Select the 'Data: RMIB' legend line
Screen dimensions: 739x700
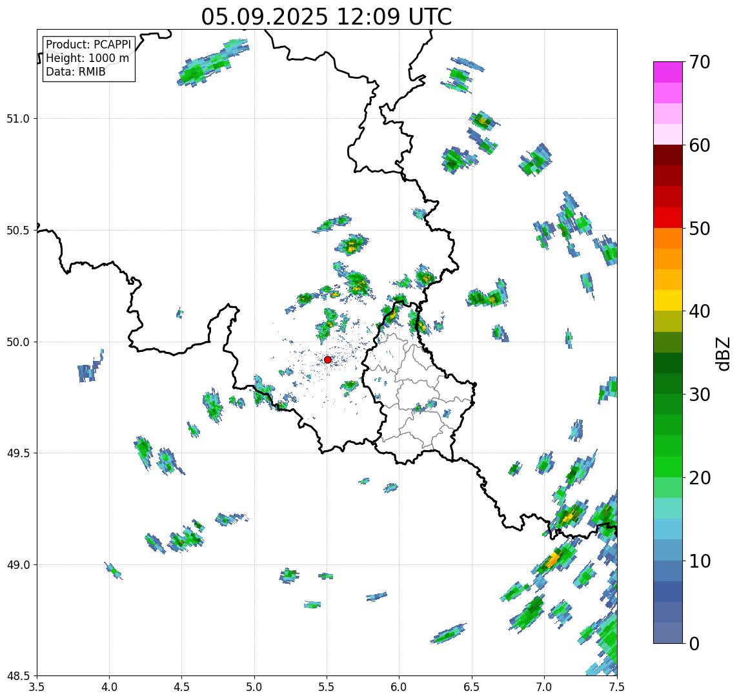coord(76,72)
